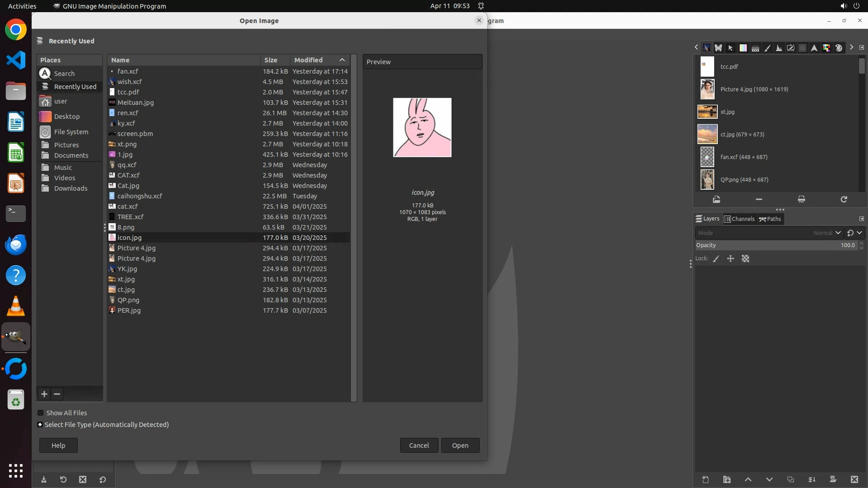Open the Gradients dockable tab icon

[743, 48]
